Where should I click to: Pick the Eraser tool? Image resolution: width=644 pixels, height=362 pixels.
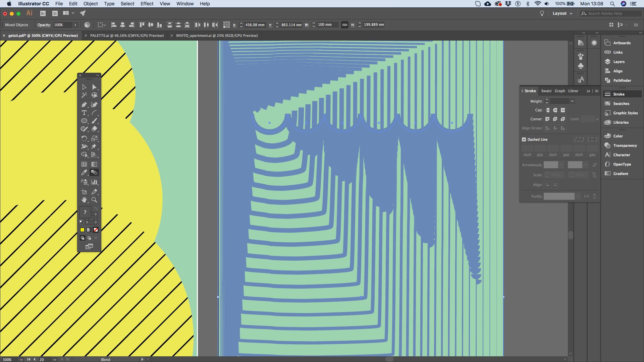coord(94,129)
